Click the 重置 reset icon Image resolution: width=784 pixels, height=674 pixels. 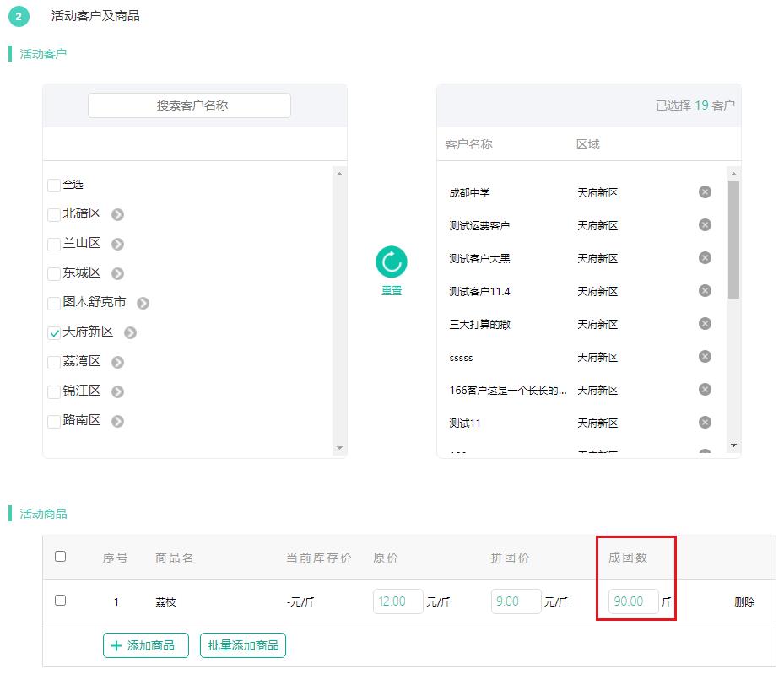[x=390, y=262]
